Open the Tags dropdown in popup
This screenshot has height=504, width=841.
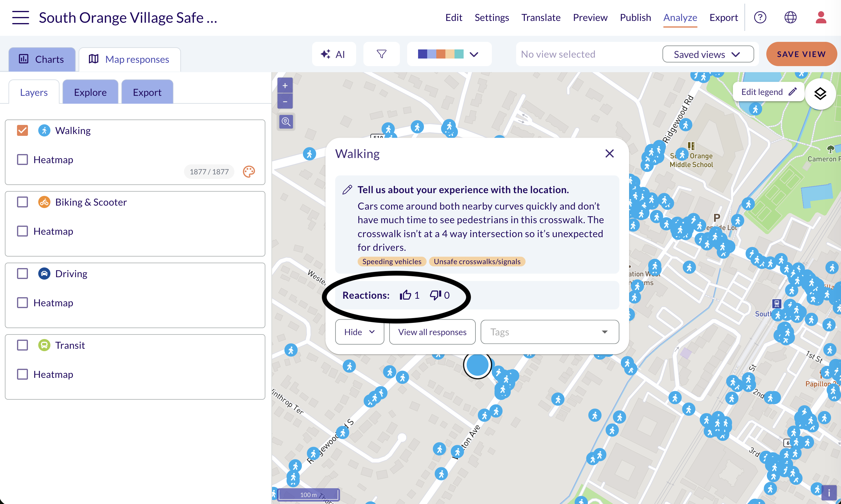[x=549, y=332]
